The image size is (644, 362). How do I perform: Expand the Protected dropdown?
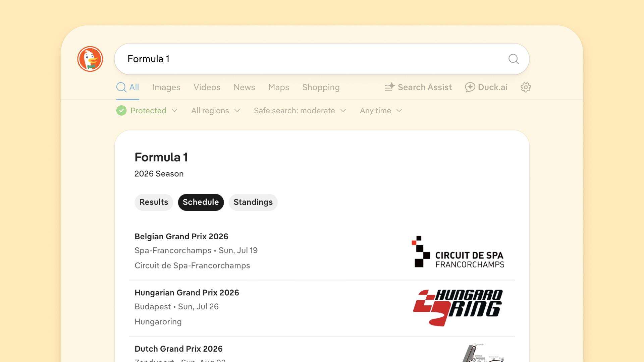[147, 111]
